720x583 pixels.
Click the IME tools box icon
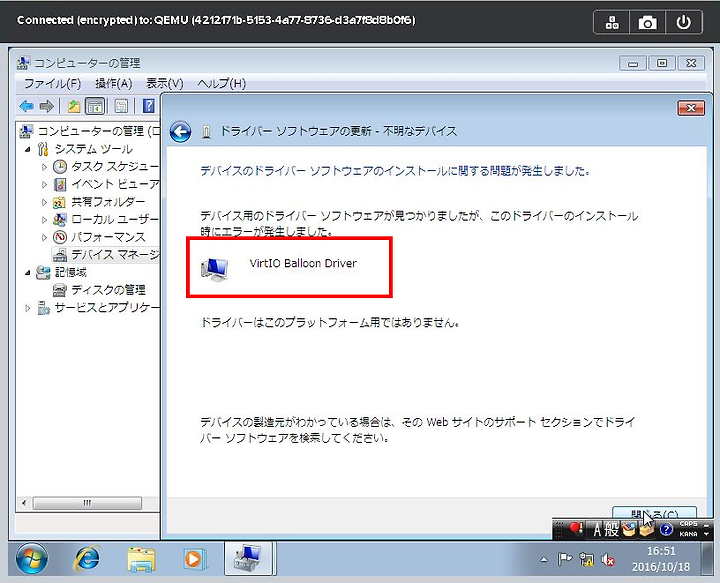click(647, 529)
